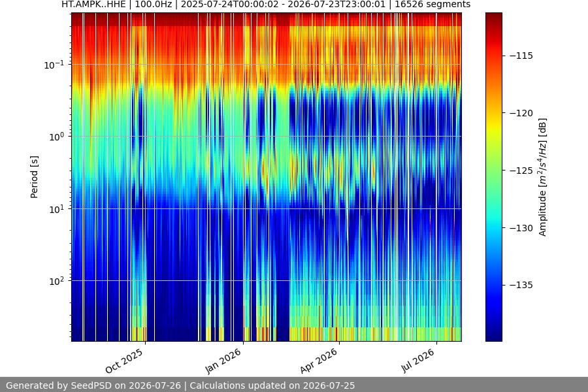Select the 'Jul 2026' x-axis label
This screenshot has height=392, width=588.
[417, 361]
